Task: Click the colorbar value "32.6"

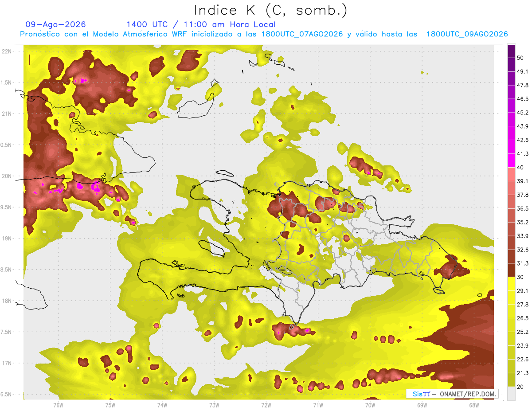Action: click(522, 250)
